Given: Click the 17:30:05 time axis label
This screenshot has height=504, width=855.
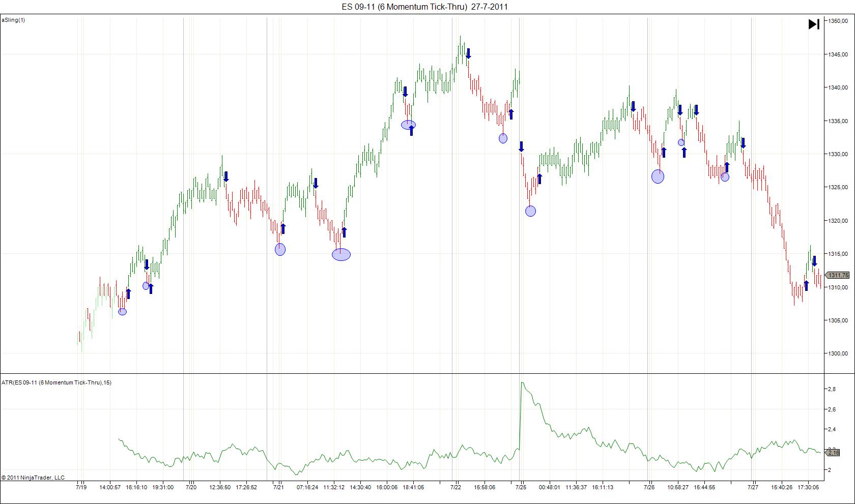Looking at the screenshot, I should [808, 487].
